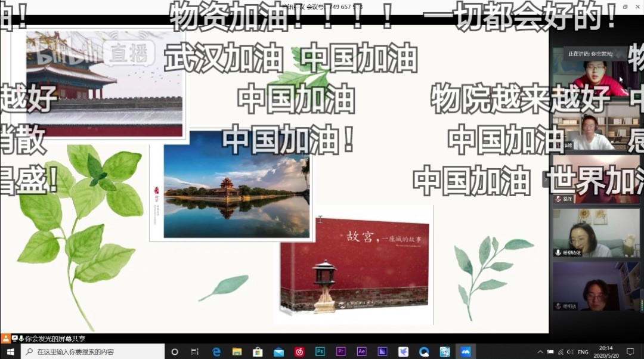
Task: Open the Mail app in taskbar
Action: tap(278, 352)
